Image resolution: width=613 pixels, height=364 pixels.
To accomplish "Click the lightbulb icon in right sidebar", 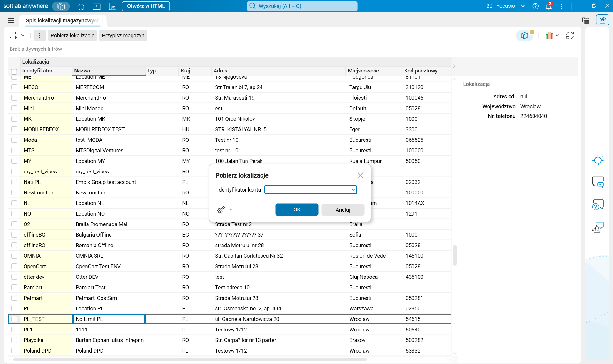I will (598, 160).
